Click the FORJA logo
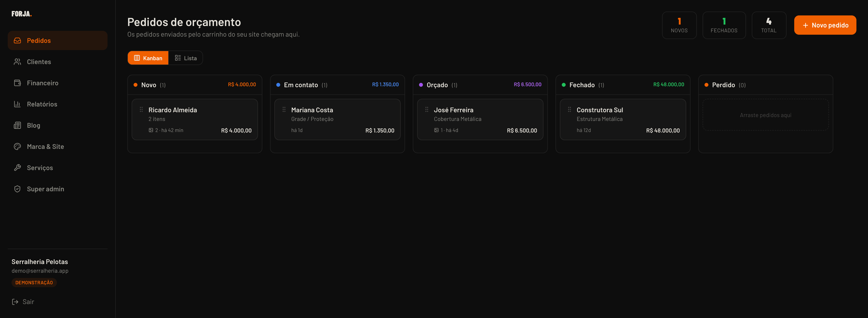868x318 pixels. (x=21, y=14)
